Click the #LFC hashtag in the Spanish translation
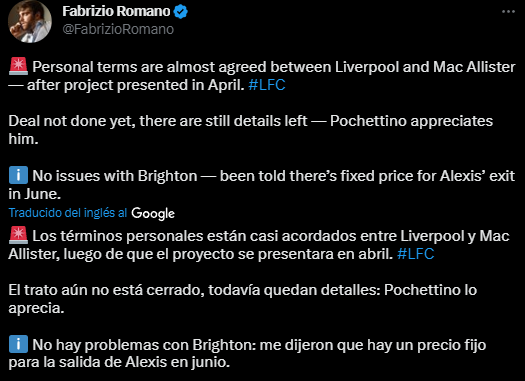Image resolution: width=525 pixels, height=381 pixels. coord(416,254)
